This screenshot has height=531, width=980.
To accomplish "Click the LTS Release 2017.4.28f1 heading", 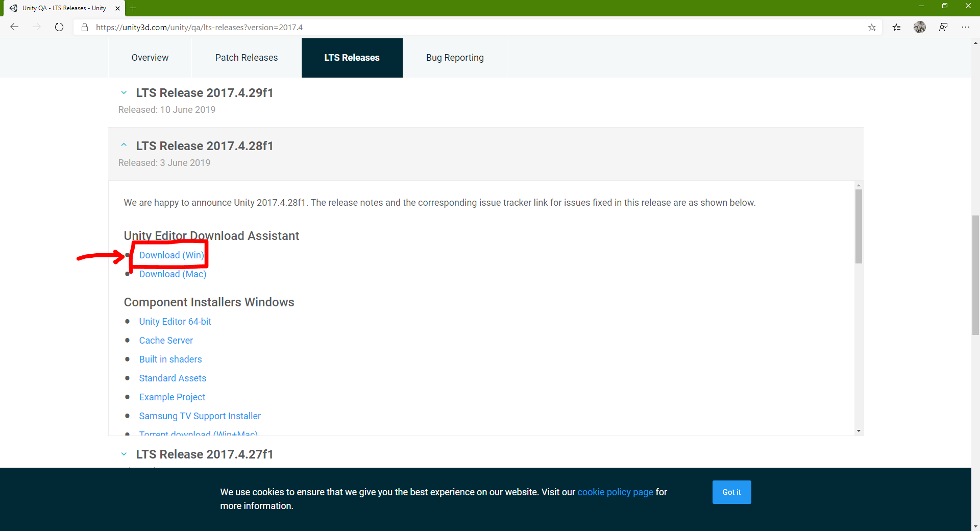I will 204,146.
